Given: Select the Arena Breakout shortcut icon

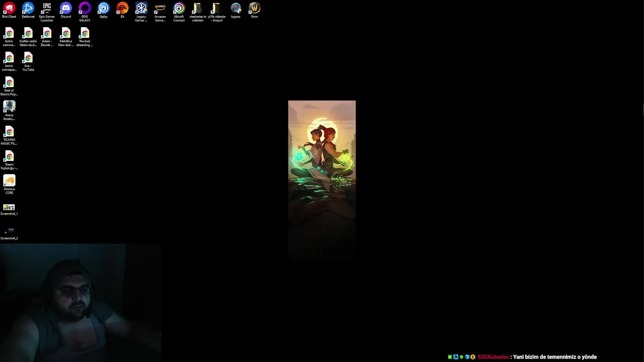Looking at the screenshot, I should point(9,111).
